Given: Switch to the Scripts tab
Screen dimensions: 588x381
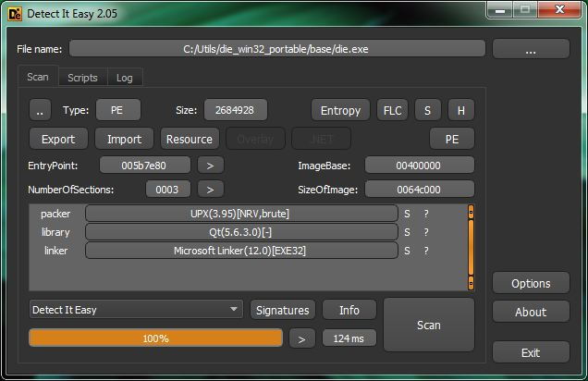Looking at the screenshot, I should pos(82,78).
